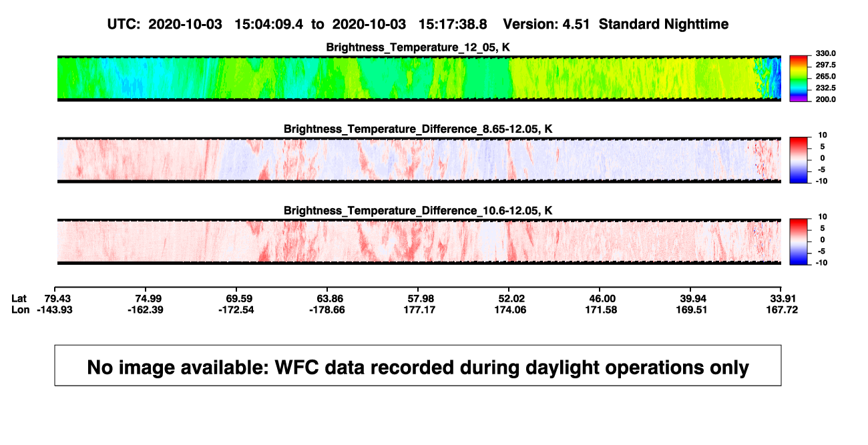868x445 pixels.
Task: Click latitude value 79.43
Action: pos(57,298)
